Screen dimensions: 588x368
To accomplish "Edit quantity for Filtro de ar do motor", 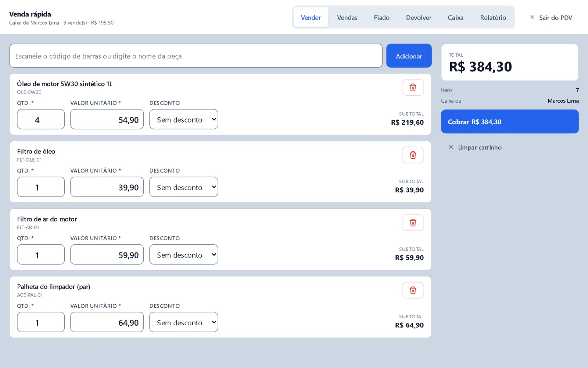I will [x=41, y=255].
